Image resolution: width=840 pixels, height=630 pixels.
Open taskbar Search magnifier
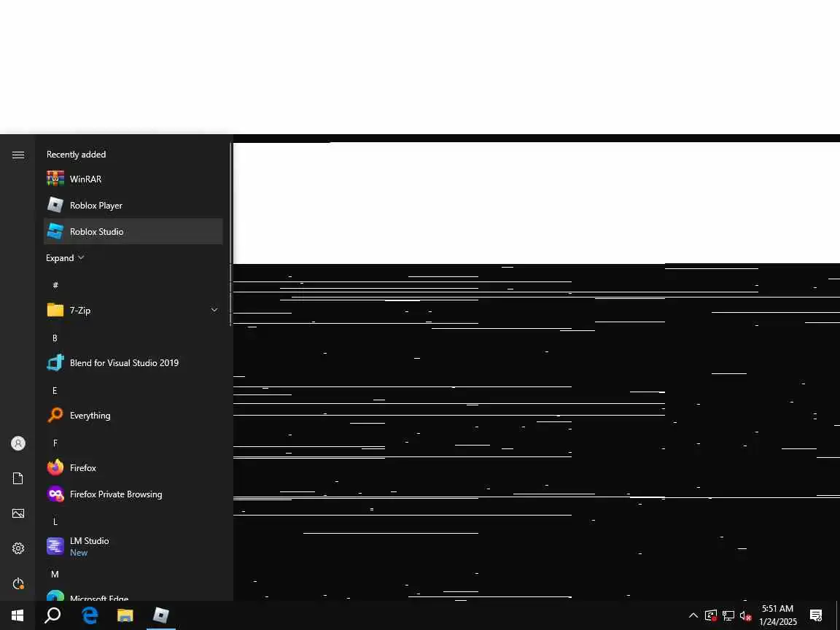pos(52,615)
